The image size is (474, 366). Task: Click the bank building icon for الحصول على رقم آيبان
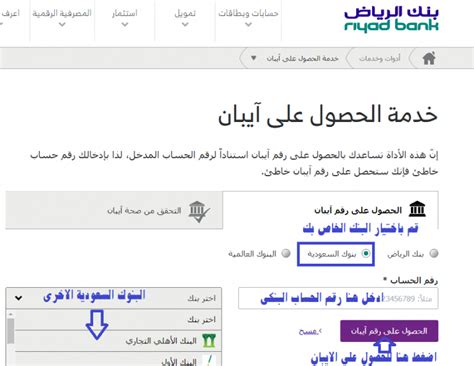coord(417,209)
